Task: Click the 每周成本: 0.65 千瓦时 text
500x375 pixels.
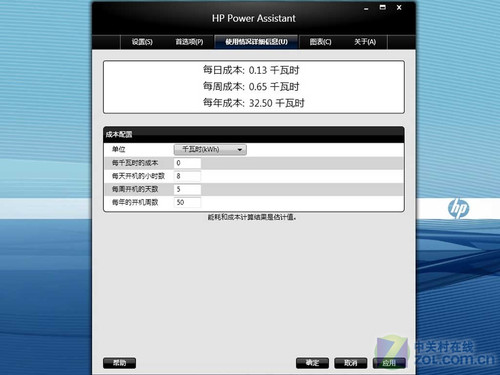Action: [x=251, y=87]
